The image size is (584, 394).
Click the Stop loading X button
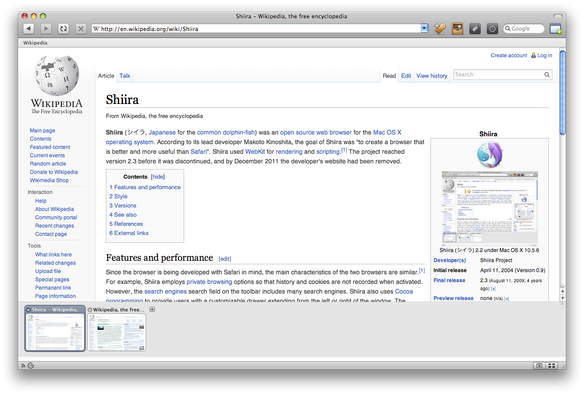(x=81, y=28)
